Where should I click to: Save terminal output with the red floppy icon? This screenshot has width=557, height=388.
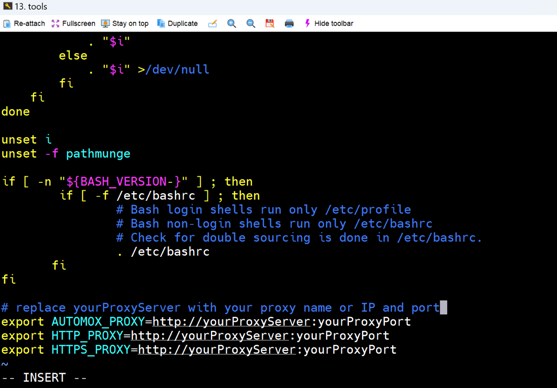pyautogui.click(x=270, y=23)
